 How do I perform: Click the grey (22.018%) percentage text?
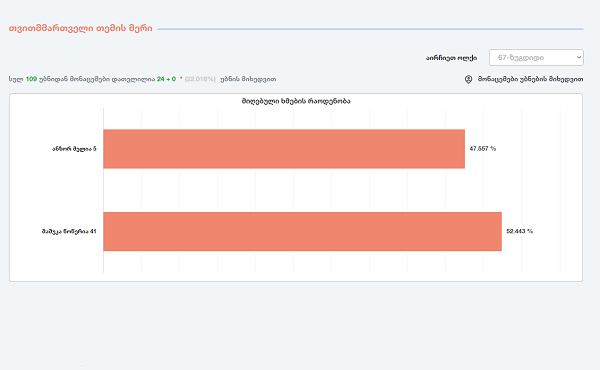point(200,79)
